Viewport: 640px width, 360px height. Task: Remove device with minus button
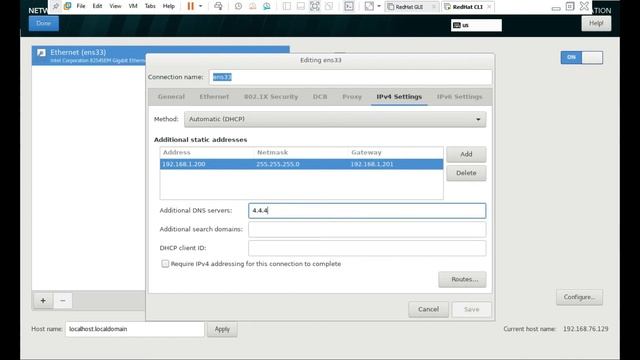(62, 301)
